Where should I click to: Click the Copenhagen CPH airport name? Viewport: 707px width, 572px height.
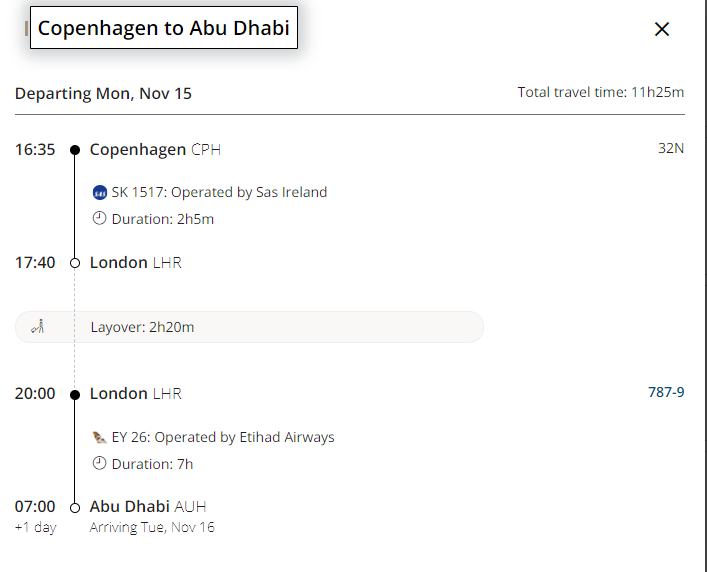[x=155, y=150]
